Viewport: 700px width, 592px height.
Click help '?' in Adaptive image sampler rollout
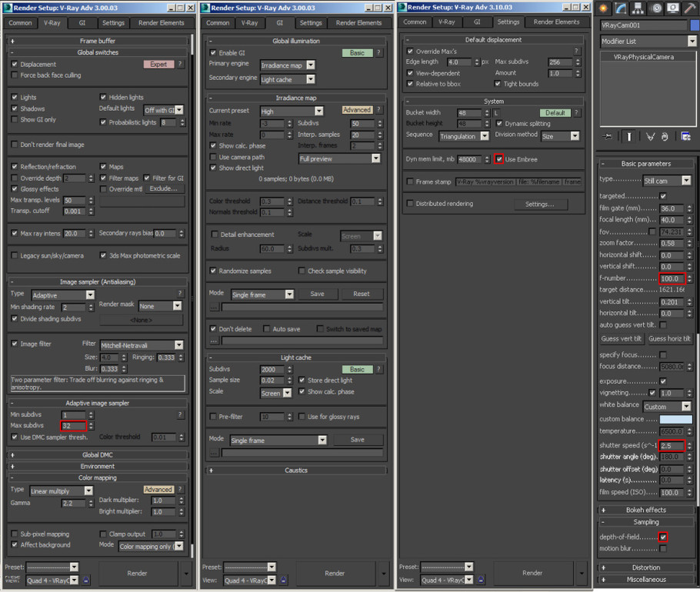click(180, 414)
